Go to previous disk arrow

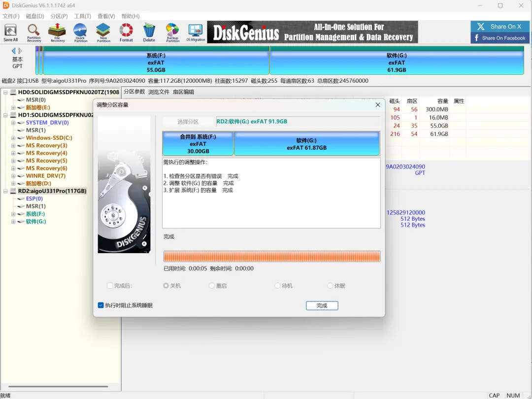(14, 51)
